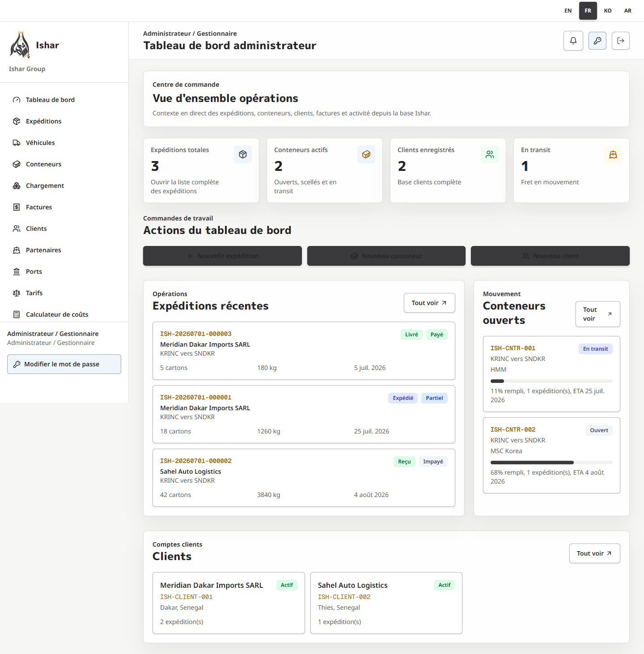Open container card ISH-CNTR-001
This screenshot has height=654, width=644.
pyautogui.click(x=551, y=374)
